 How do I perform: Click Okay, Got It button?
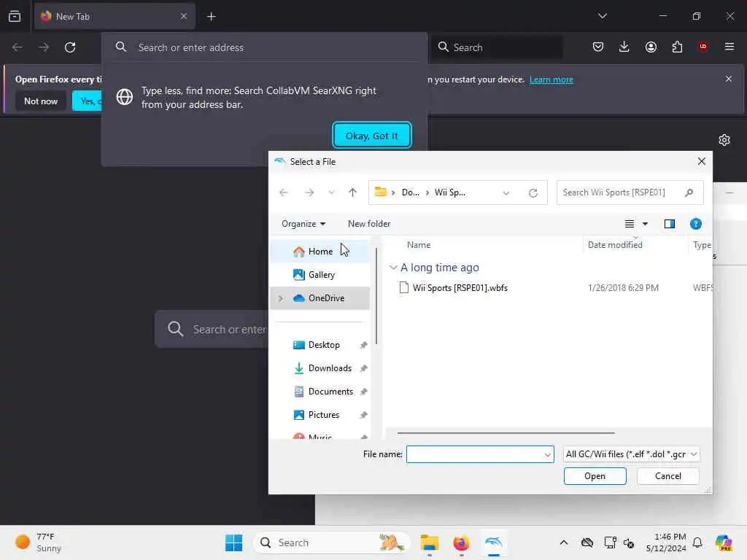(371, 136)
